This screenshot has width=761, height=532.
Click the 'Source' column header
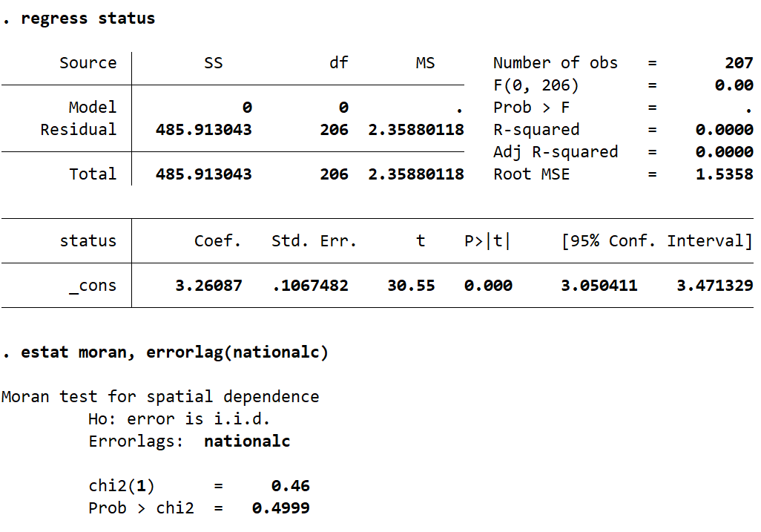[88, 63]
